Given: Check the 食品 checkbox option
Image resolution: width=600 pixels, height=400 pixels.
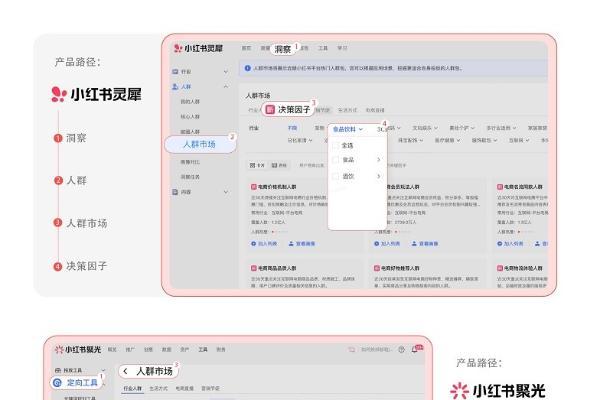Looking at the screenshot, I should [x=336, y=160].
